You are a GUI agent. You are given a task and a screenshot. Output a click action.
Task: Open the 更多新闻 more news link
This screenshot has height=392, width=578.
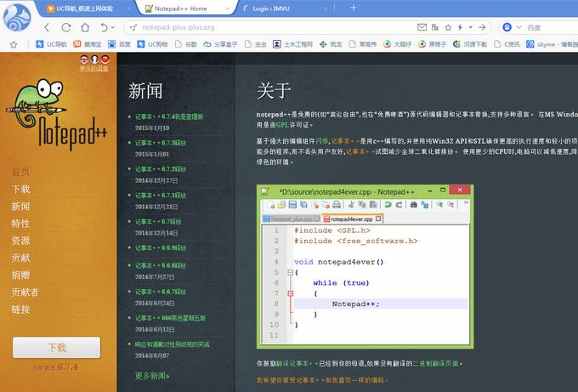coord(155,375)
